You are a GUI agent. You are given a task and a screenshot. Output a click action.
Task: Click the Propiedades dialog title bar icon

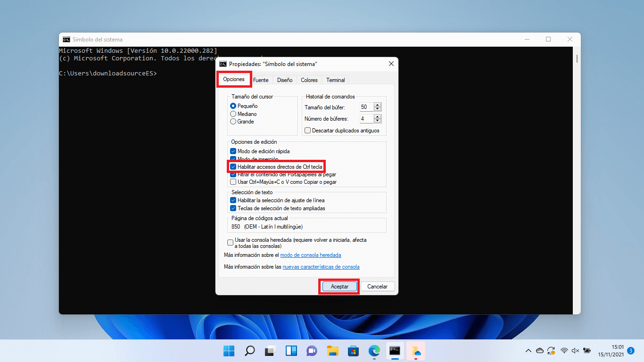pos(223,64)
